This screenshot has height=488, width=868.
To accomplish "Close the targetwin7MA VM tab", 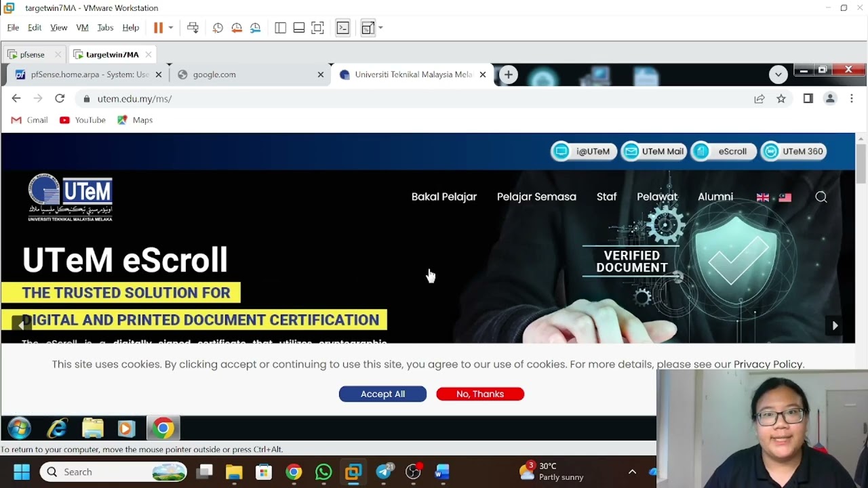I will [148, 54].
